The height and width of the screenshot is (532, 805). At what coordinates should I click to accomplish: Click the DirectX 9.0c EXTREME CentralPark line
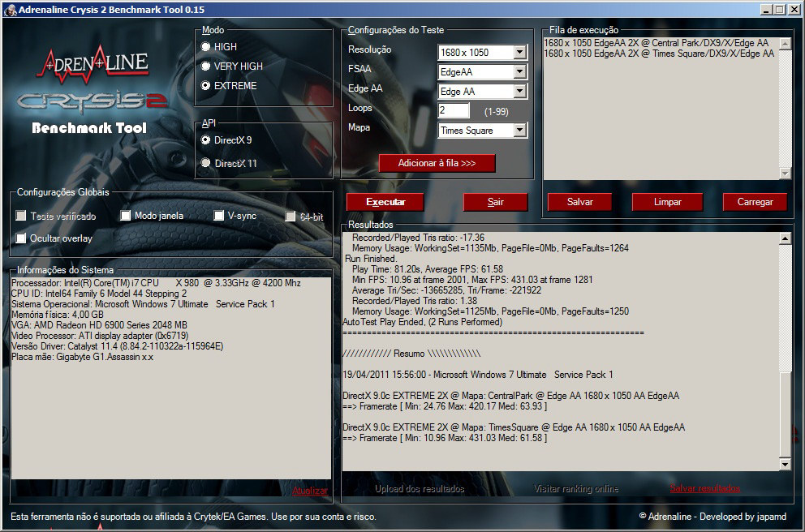pos(510,396)
